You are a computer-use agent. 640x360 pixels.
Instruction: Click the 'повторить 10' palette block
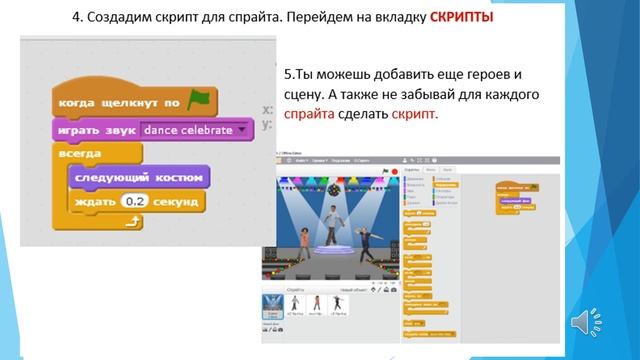417,228
